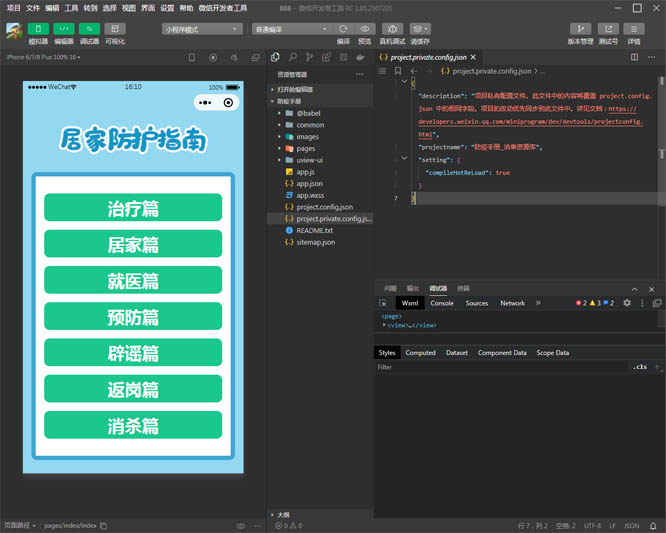Click the resource manager more options dots
Screen dimensions: 666x533
click(360, 74)
